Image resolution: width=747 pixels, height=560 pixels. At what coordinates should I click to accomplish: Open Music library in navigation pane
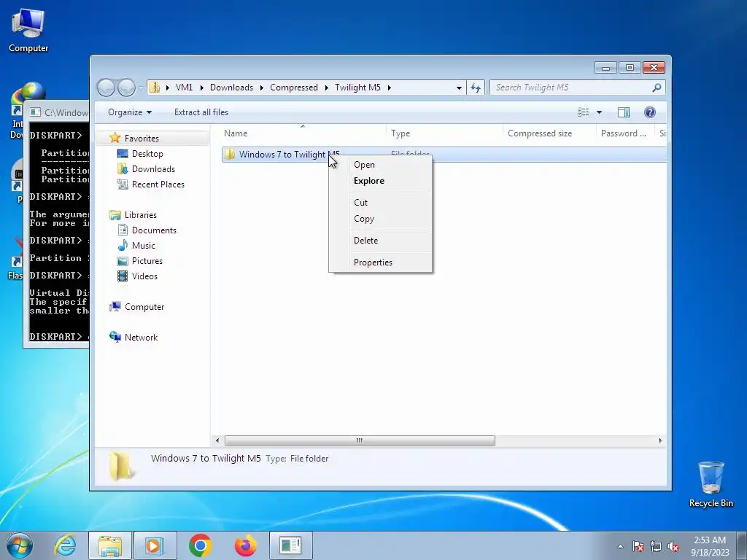pos(144,246)
